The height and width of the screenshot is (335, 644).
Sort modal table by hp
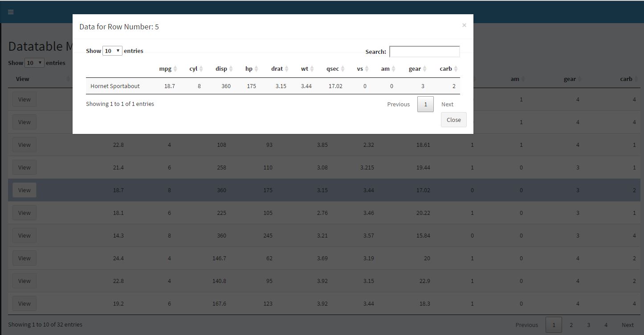click(x=252, y=69)
